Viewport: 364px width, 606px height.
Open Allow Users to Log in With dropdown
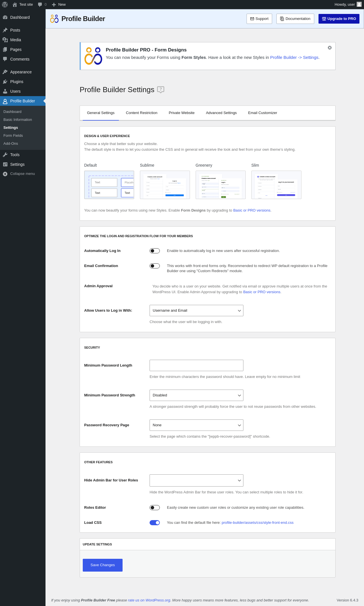196,311
